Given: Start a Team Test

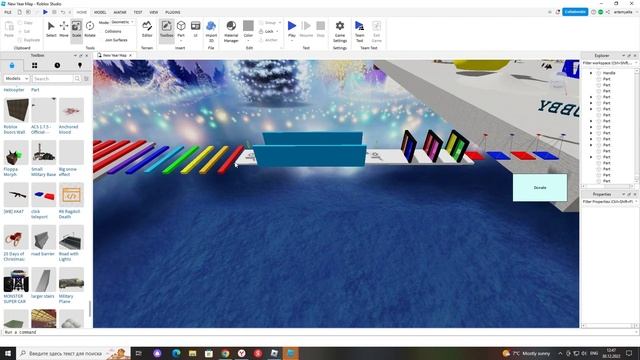Looking at the screenshot, I should [360, 31].
